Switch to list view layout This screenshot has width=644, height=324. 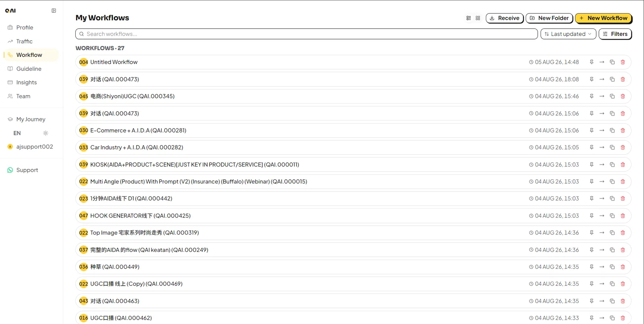click(469, 18)
